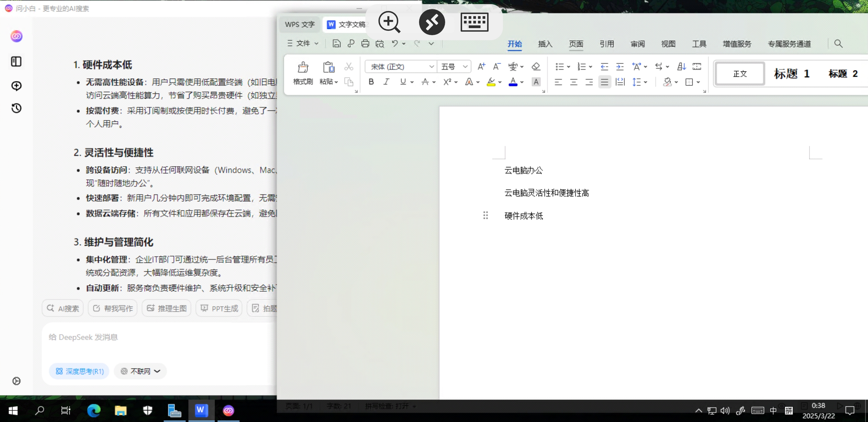Toggle the sidebar panel icon in 问小白
Image resolution: width=868 pixels, height=422 pixels.
tap(16, 61)
